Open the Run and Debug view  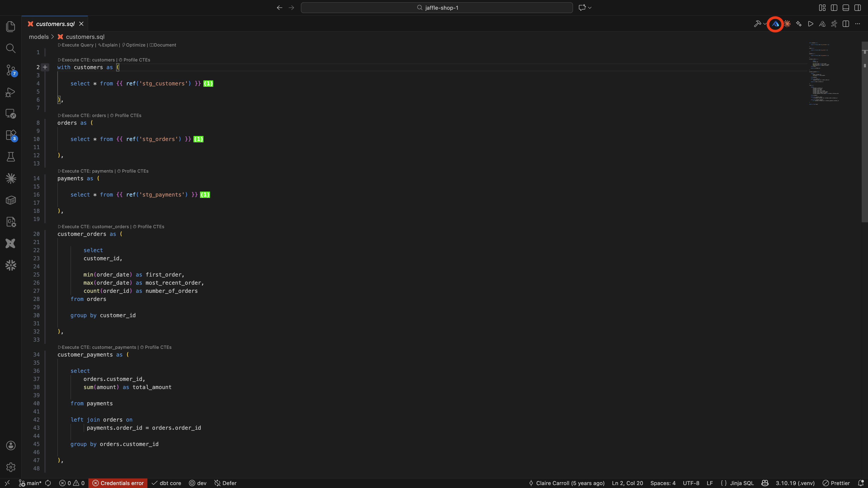(11, 92)
